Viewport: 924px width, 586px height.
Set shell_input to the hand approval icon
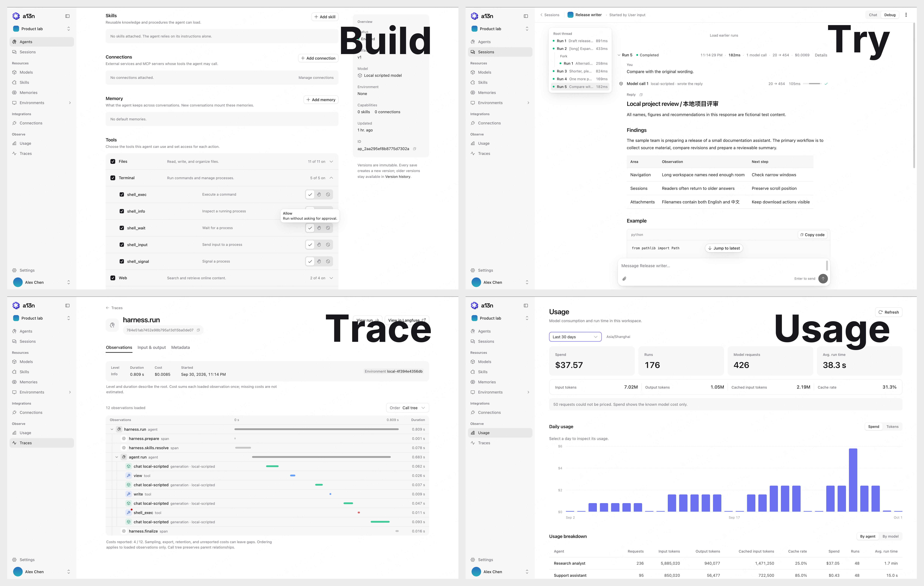coord(319,245)
